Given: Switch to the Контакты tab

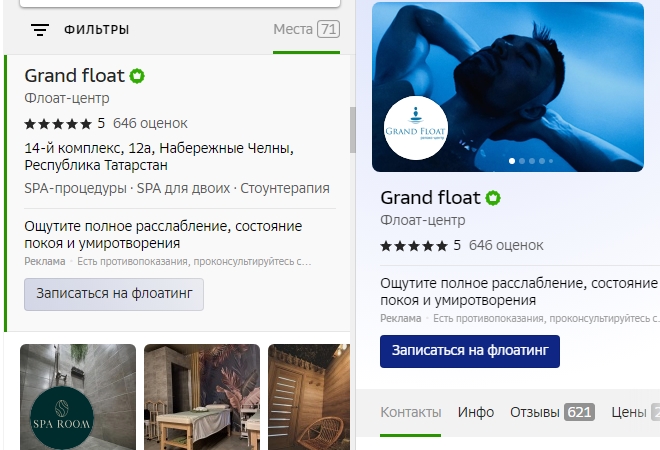Looking at the screenshot, I should pyautogui.click(x=410, y=412).
